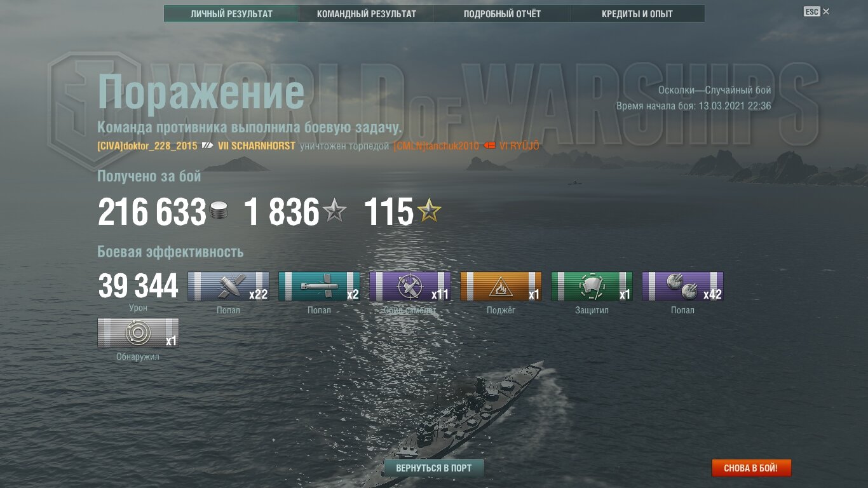
Task: Click the main battery hits ribbon x22
Action: (x=228, y=287)
